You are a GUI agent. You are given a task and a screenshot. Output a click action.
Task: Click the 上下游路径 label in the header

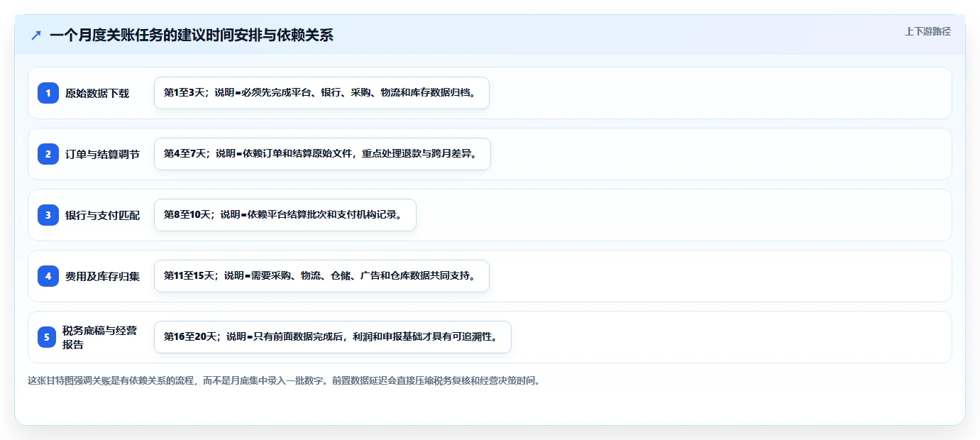pos(927,31)
